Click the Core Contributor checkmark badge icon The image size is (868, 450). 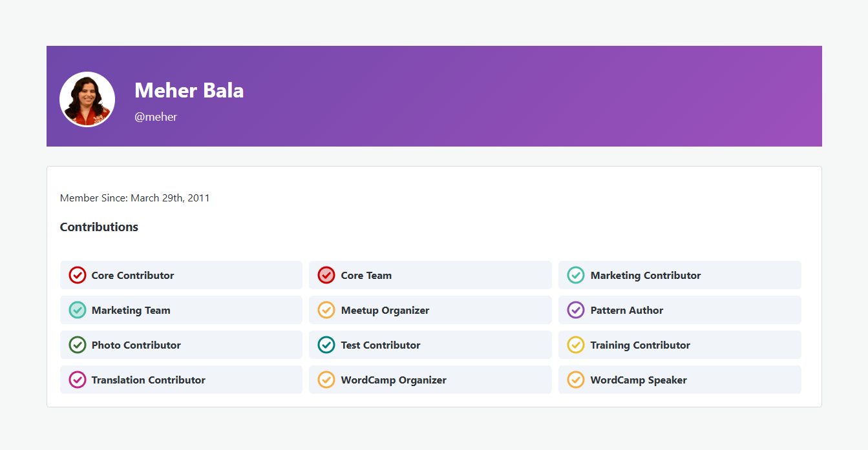point(78,275)
